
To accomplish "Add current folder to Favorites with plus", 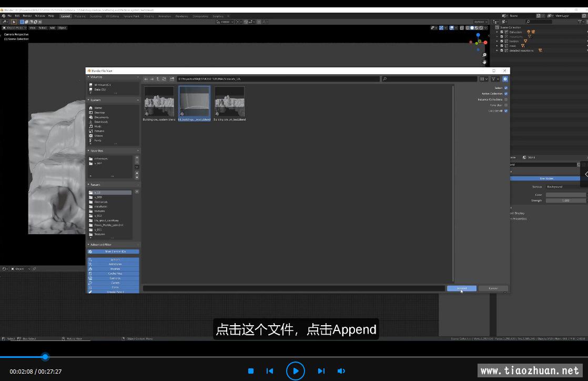I will click(x=137, y=158).
